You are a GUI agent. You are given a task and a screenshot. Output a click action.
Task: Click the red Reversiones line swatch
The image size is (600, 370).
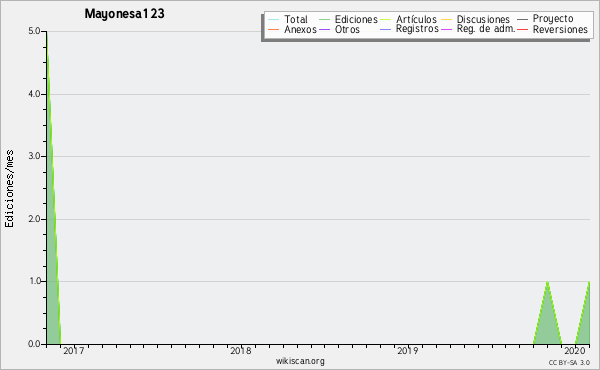click(522, 29)
